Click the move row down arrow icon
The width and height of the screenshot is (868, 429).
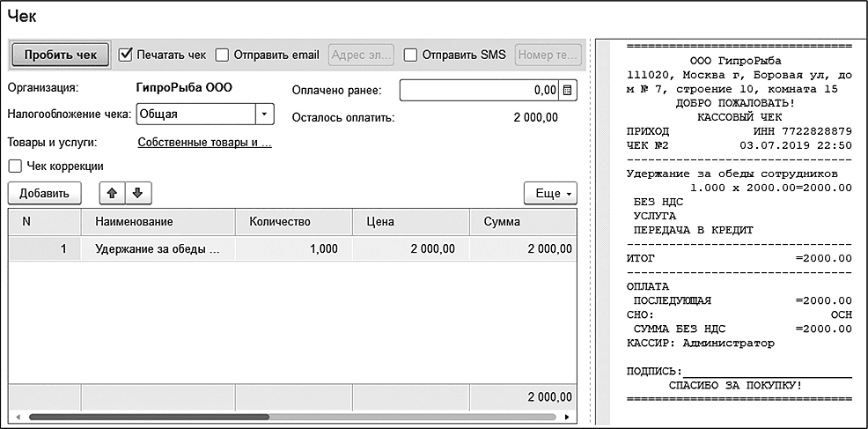(x=136, y=192)
